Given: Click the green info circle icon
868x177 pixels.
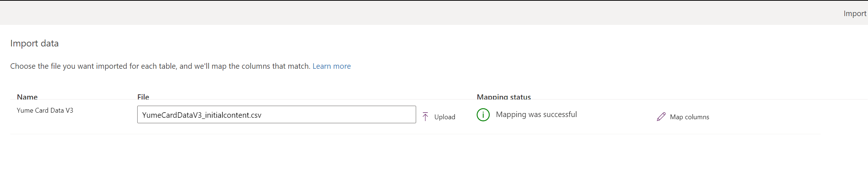Looking at the screenshot, I should tap(483, 115).
